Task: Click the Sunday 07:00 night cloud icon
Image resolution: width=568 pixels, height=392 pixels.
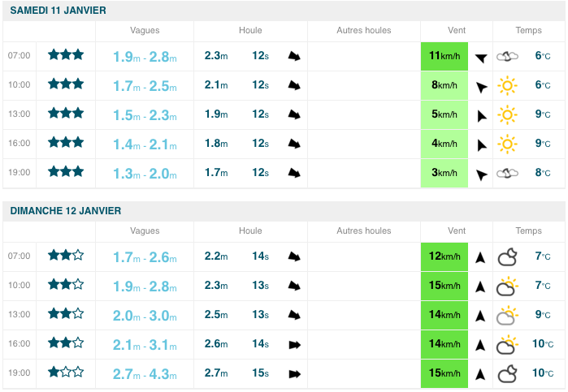Action: (x=508, y=256)
